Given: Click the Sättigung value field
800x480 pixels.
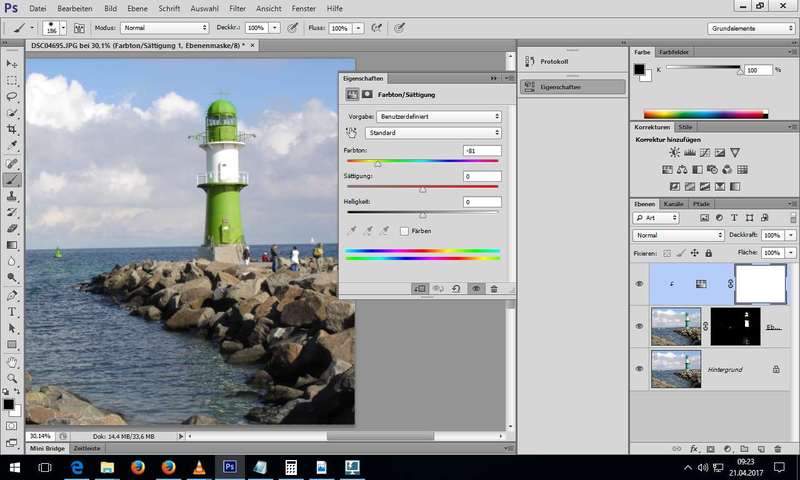Looking at the screenshot, I should click(481, 176).
